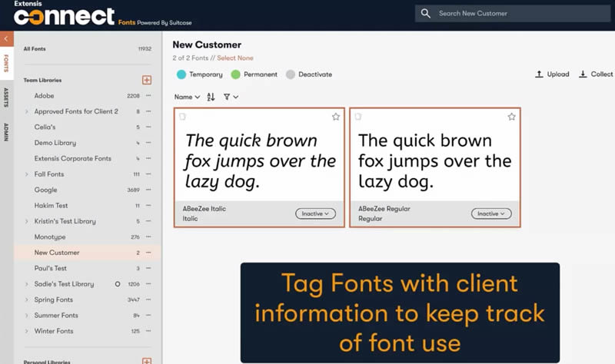The height and width of the screenshot is (364, 615).
Task: Expand the Summer Fonts library
Action: click(x=27, y=316)
